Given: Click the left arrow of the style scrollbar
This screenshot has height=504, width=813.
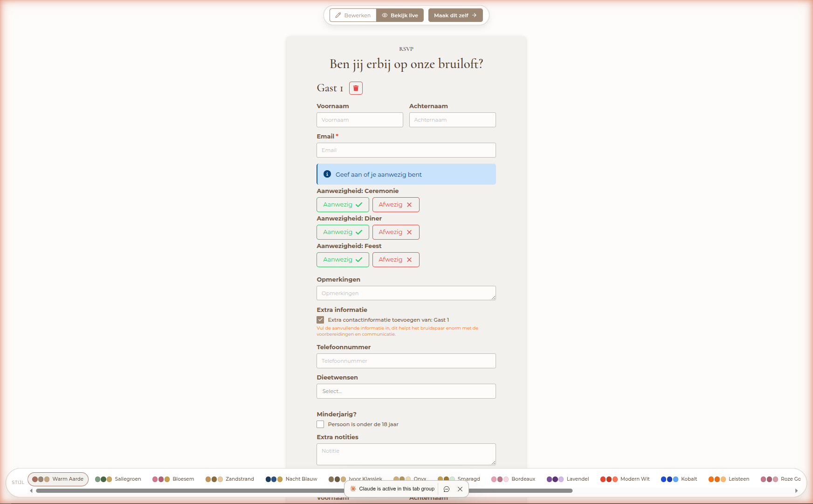Looking at the screenshot, I should click(31, 490).
